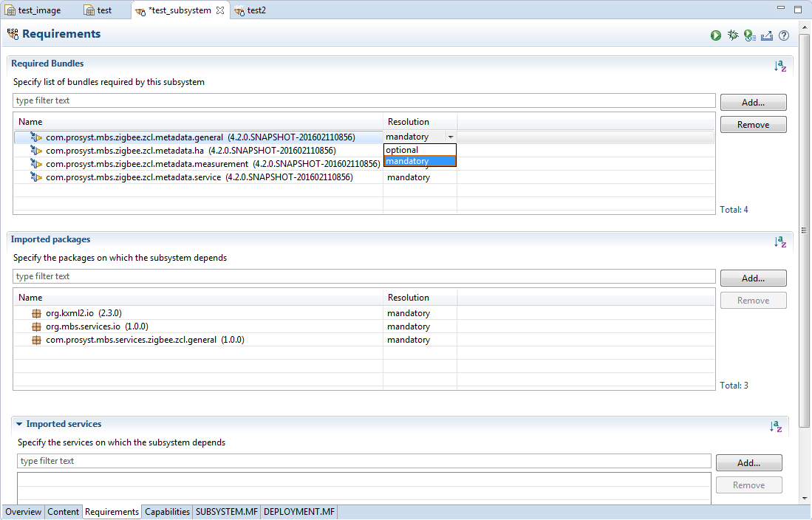Start debugging with the bug icon
Screen dimensions: 812x520
point(733,35)
